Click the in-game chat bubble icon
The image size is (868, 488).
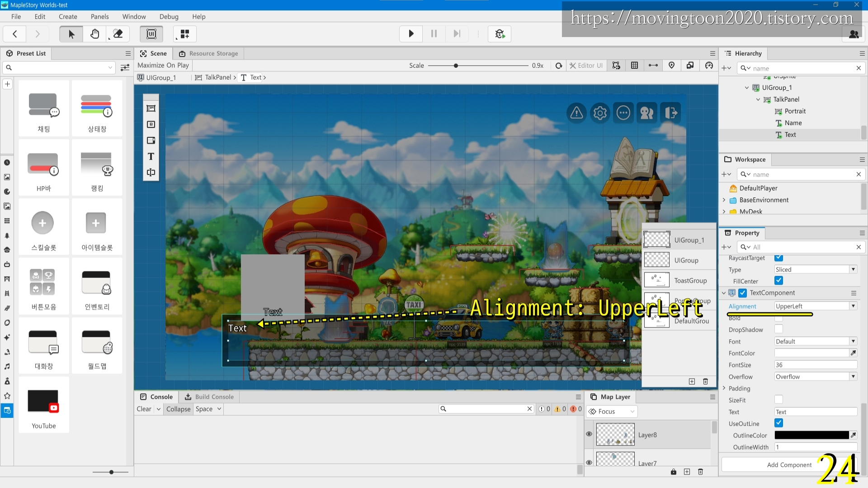tap(623, 113)
